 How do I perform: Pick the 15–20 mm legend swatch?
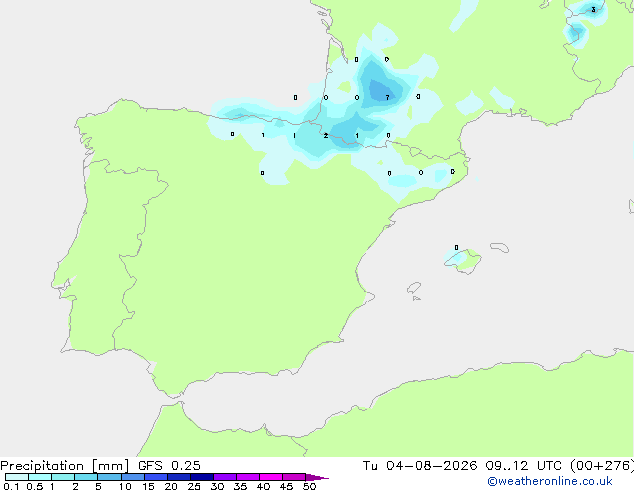[156, 477]
